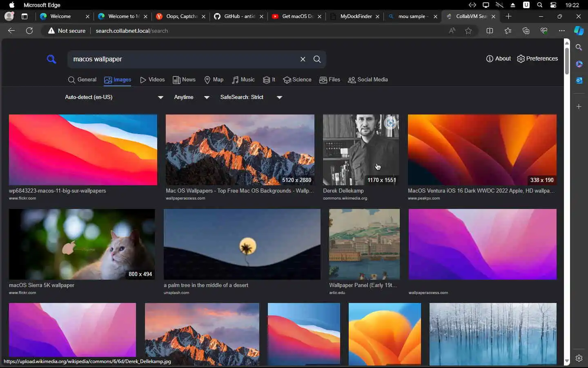The width and height of the screenshot is (588, 368).
Task: Open the Anytime time range dropdown
Action: click(x=192, y=97)
